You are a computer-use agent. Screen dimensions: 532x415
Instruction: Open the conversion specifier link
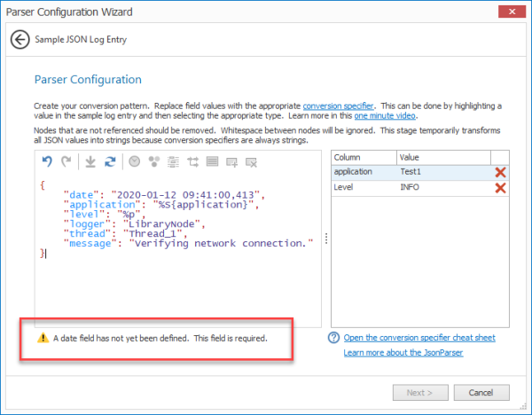[x=338, y=106]
